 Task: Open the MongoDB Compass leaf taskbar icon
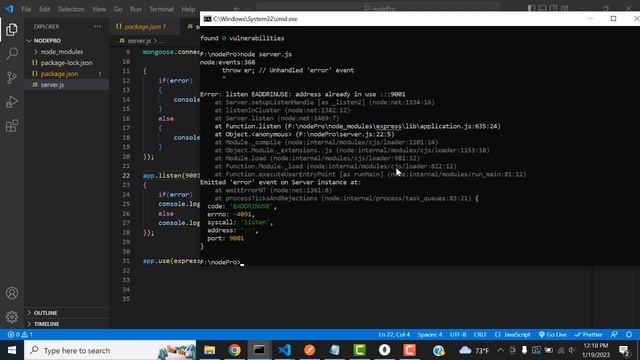click(x=384, y=350)
